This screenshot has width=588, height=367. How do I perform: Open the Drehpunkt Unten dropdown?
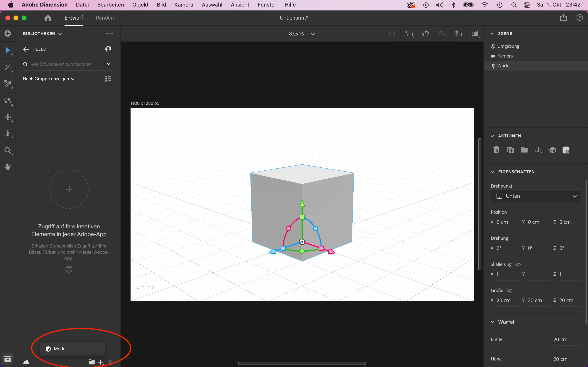click(x=536, y=196)
